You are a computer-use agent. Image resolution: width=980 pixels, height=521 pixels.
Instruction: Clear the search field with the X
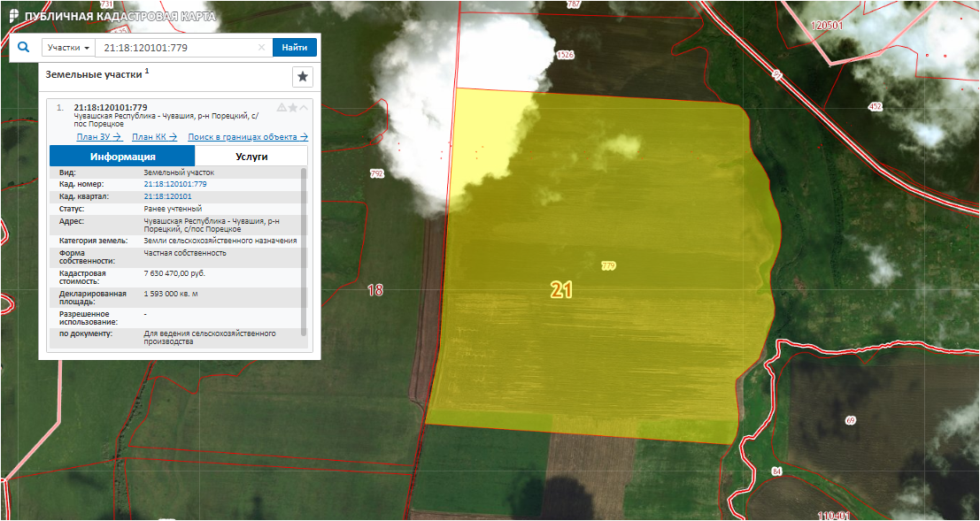[x=262, y=48]
